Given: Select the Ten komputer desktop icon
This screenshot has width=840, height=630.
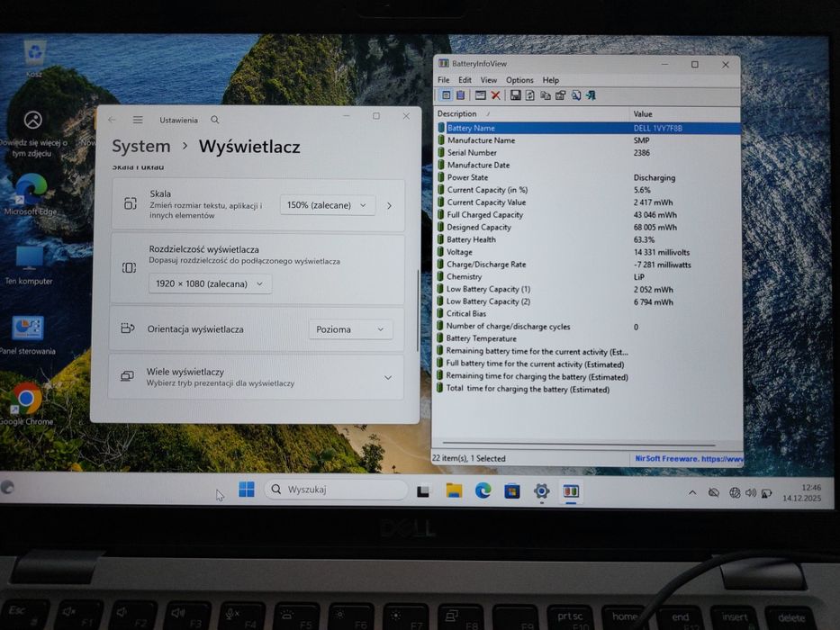Looking at the screenshot, I should point(29,265).
